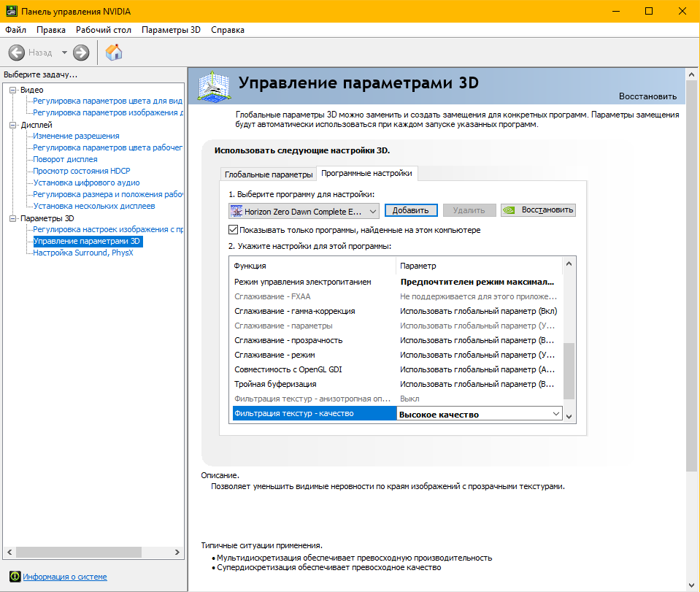Click the NVIDIA Control Panel title icon
Screen dimensions: 700x592
pyautogui.click(x=12, y=11)
